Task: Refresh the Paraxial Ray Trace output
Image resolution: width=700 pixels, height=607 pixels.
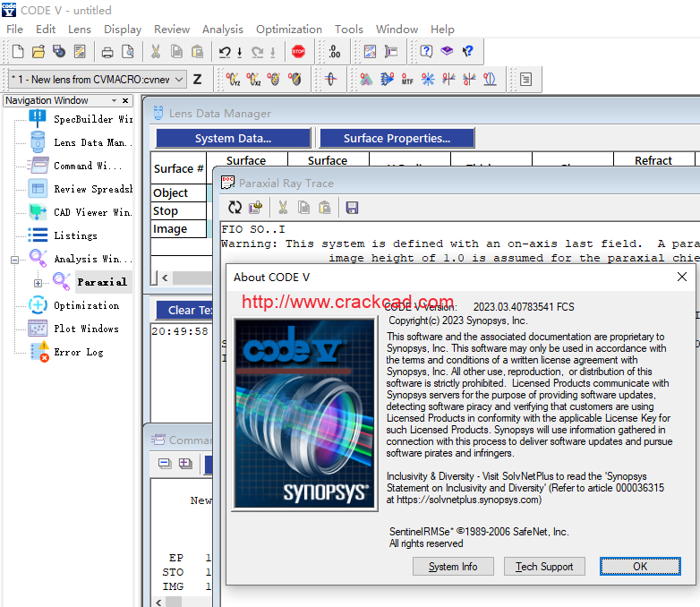Action: click(x=235, y=207)
